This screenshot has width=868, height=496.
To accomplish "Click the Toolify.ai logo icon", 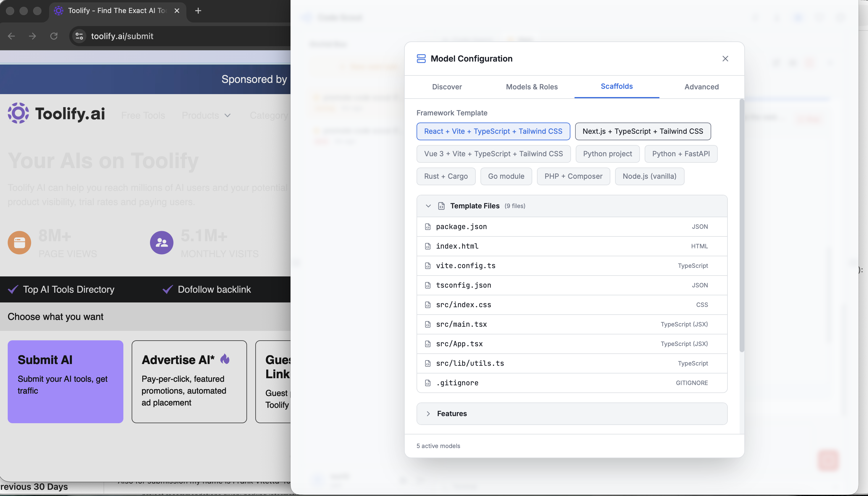I will tap(18, 113).
